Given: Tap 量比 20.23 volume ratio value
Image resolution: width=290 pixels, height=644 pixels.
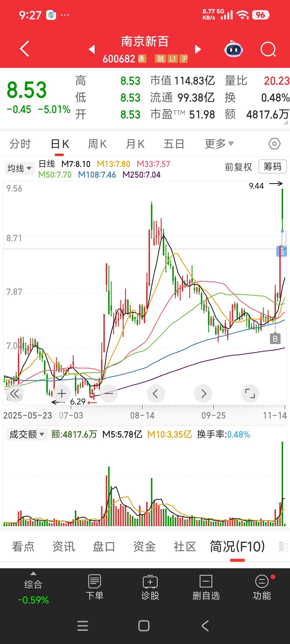Looking at the screenshot, I should [x=257, y=81].
